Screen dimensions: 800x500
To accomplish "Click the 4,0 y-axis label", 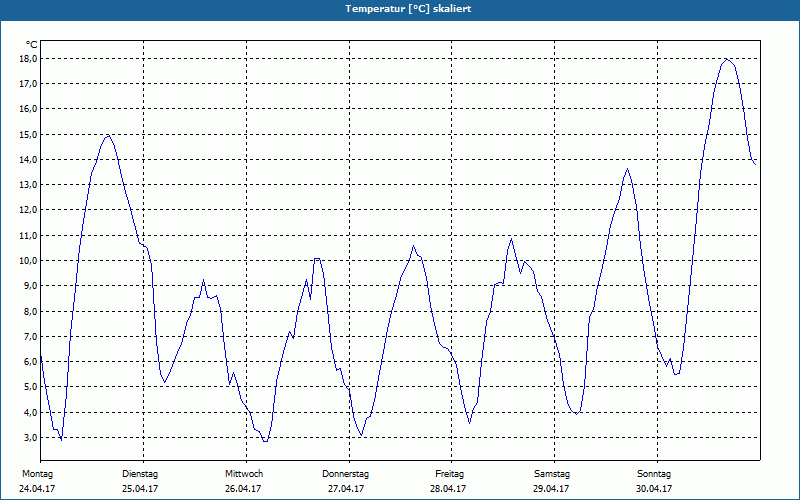I will pyautogui.click(x=30, y=412).
